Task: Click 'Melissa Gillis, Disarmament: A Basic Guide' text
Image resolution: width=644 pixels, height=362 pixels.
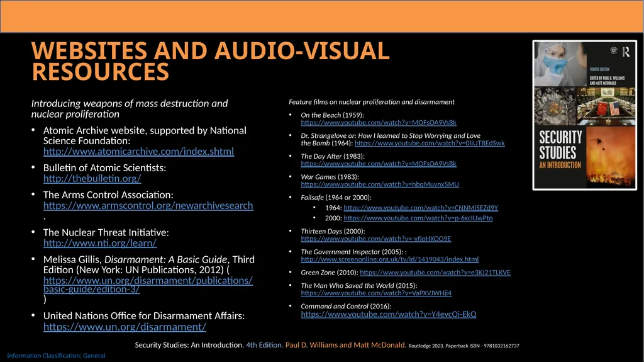Action: (135, 259)
